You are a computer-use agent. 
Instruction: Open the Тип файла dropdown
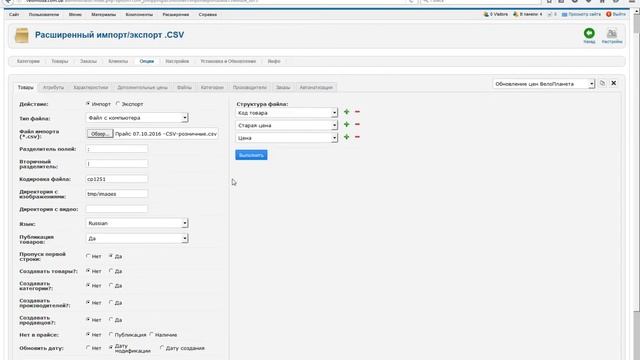click(137, 118)
